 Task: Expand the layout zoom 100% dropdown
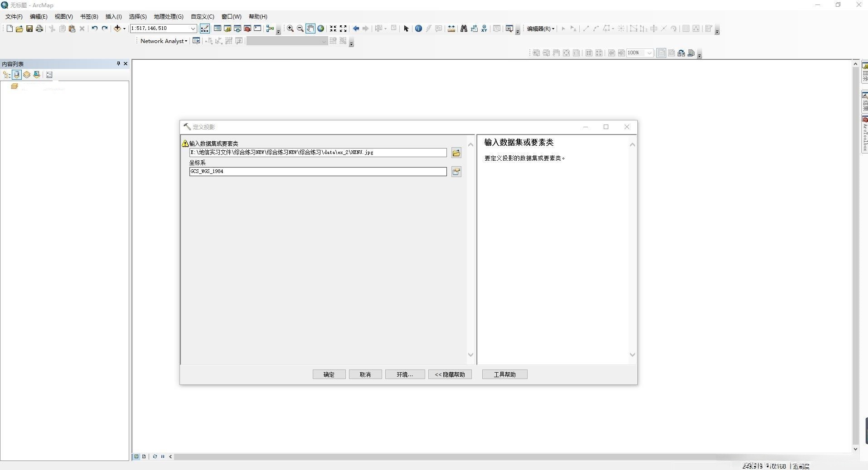click(650, 53)
